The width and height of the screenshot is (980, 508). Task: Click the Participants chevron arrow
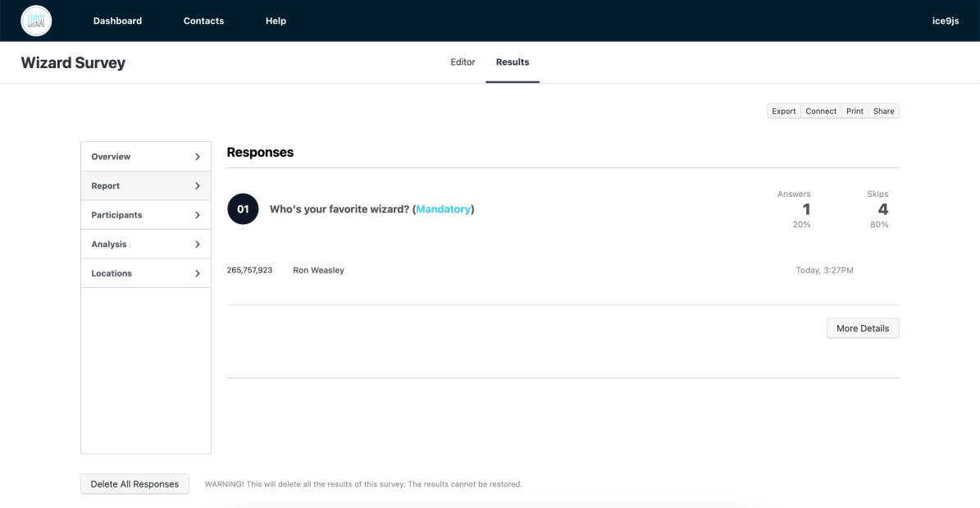[197, 215]
